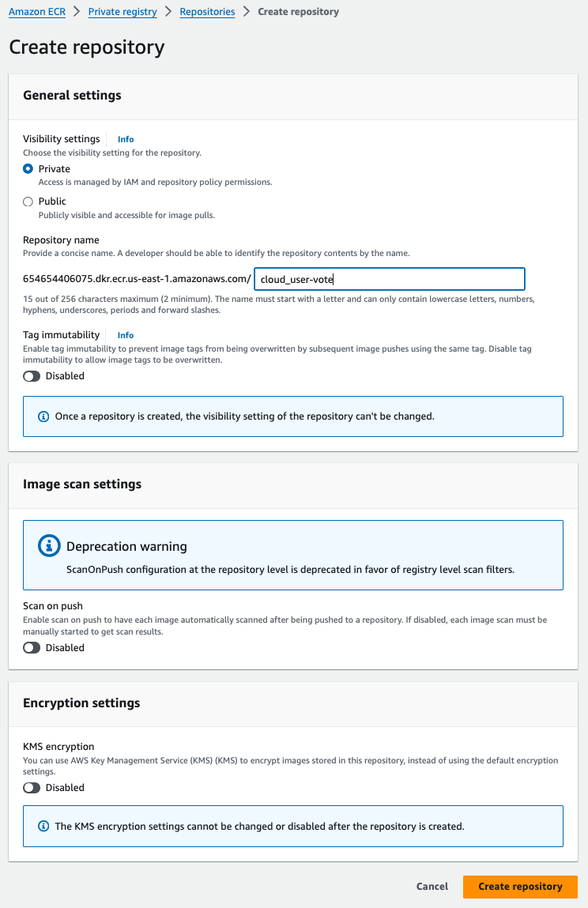The height and width of the screenshot is (908, 588).
Task: Select the Private visibility radio button
Action: tap(28, 169)
